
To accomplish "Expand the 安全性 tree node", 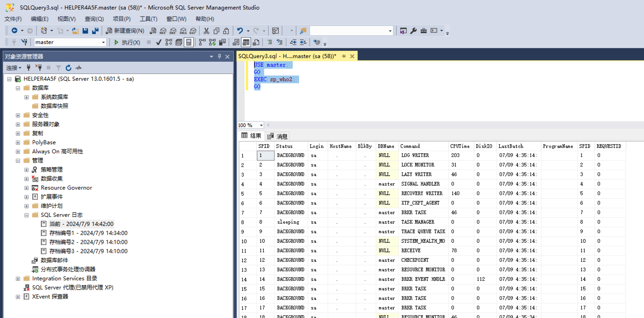I will (x=18, y=115).
